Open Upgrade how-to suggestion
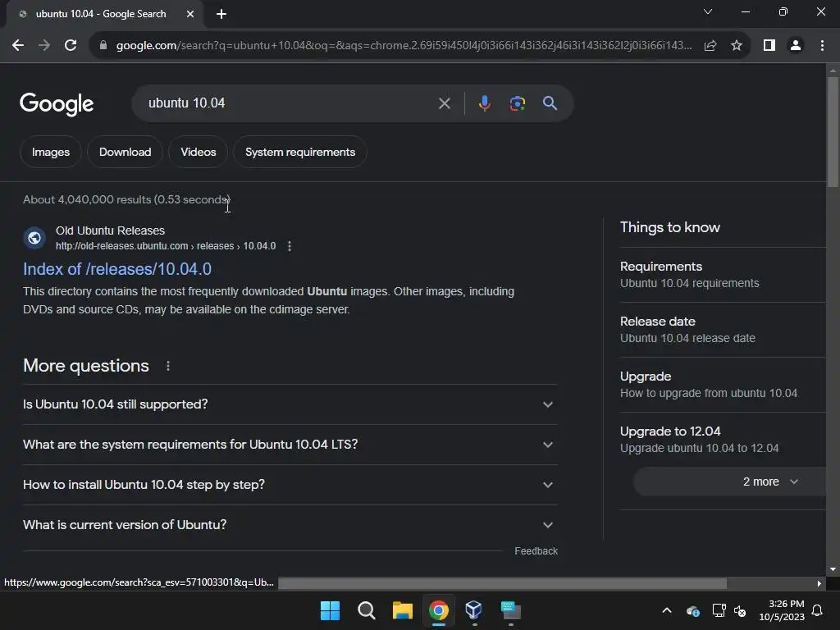Viewport: 840px width, 630px height. point(723,385)
